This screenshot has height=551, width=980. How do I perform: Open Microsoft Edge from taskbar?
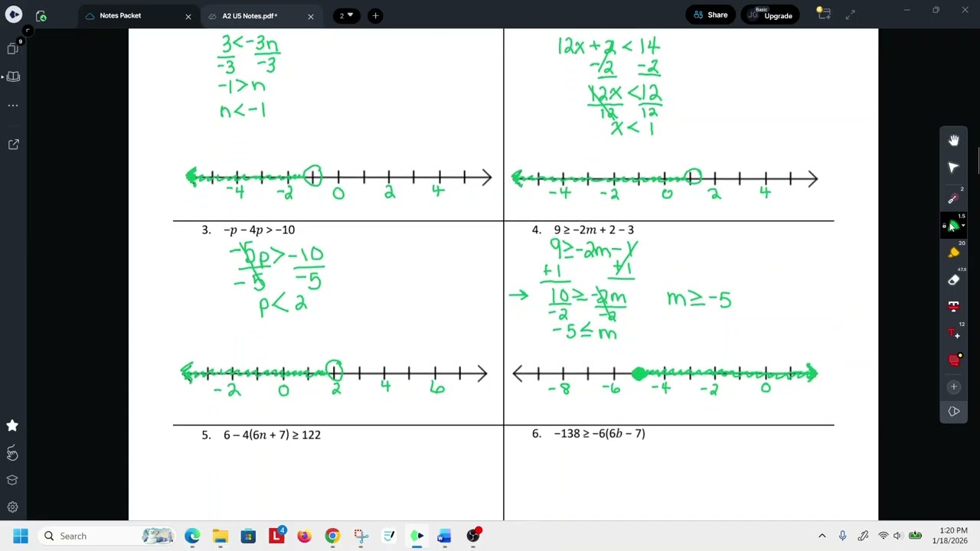pyautogui.click(x=192, y=536)
